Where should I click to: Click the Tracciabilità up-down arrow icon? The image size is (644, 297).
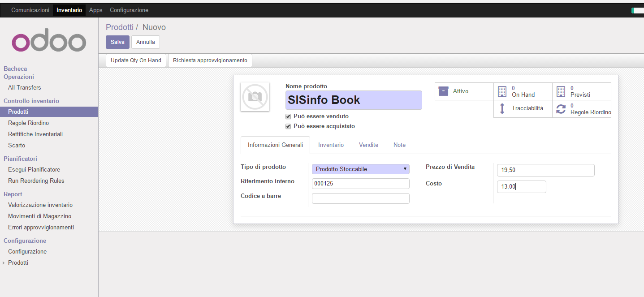502,108
